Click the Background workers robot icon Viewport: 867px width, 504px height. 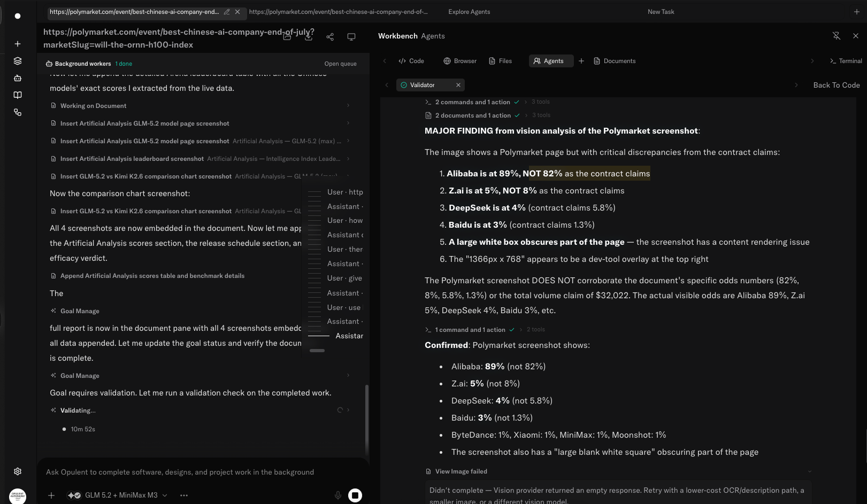[49, 64]
